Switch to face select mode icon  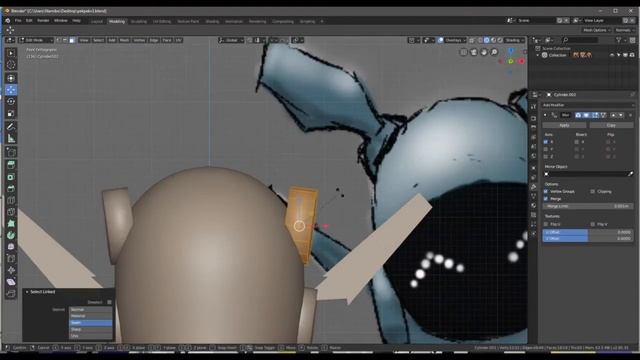pos(72,40)
